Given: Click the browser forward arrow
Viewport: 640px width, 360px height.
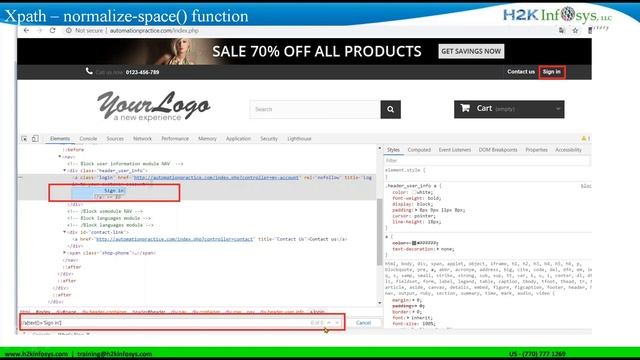Looking at the screenshot, I should coord(39,31).
